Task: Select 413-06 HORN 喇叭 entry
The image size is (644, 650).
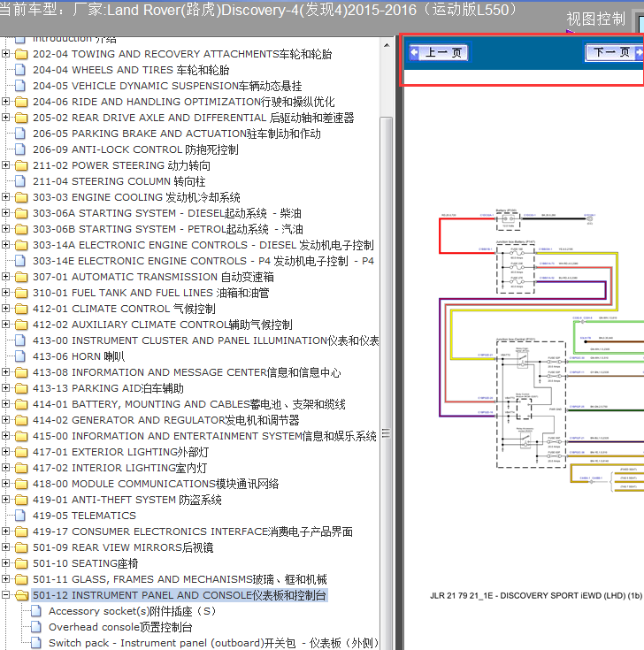Action: pos(79,356)
